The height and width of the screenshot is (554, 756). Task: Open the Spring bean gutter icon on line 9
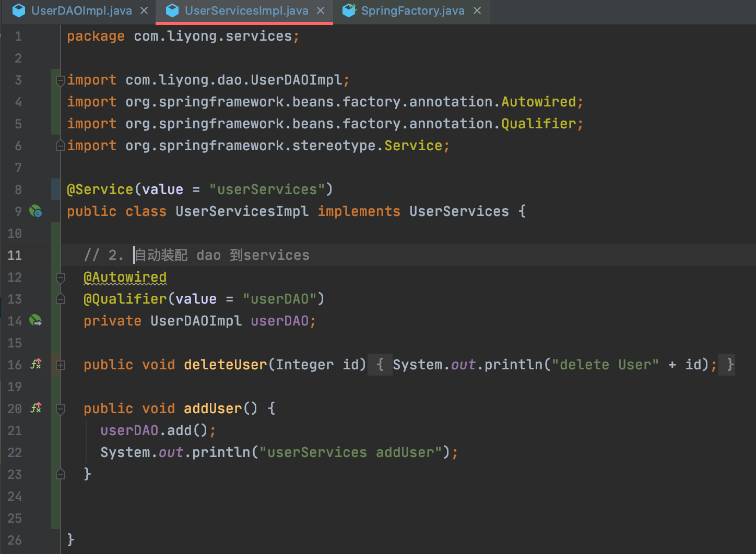[x=36, y=211]
